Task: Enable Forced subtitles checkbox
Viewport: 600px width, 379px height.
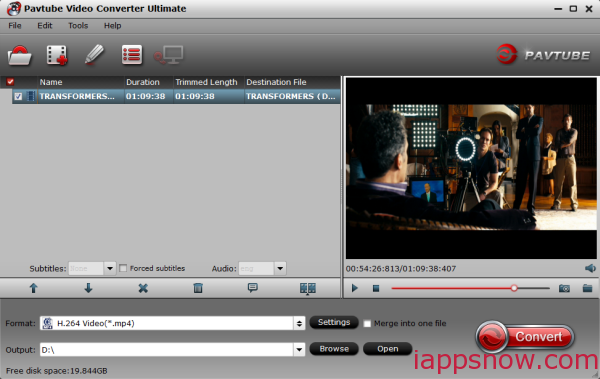Action: 123,268
